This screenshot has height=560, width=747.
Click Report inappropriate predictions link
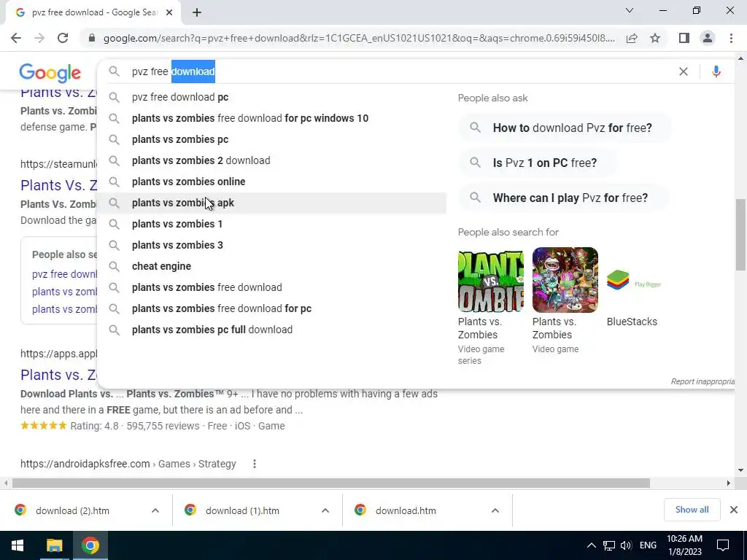click(703, 381)
